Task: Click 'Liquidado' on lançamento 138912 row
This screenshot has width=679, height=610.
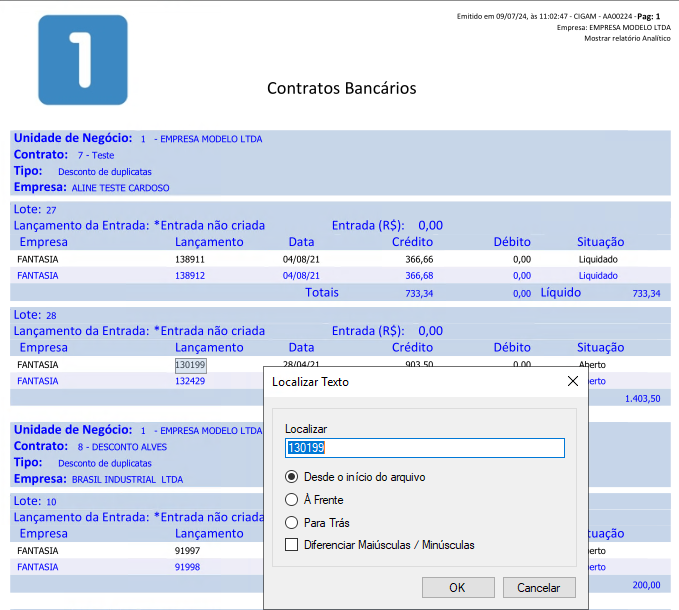Action: coord(598,276)
